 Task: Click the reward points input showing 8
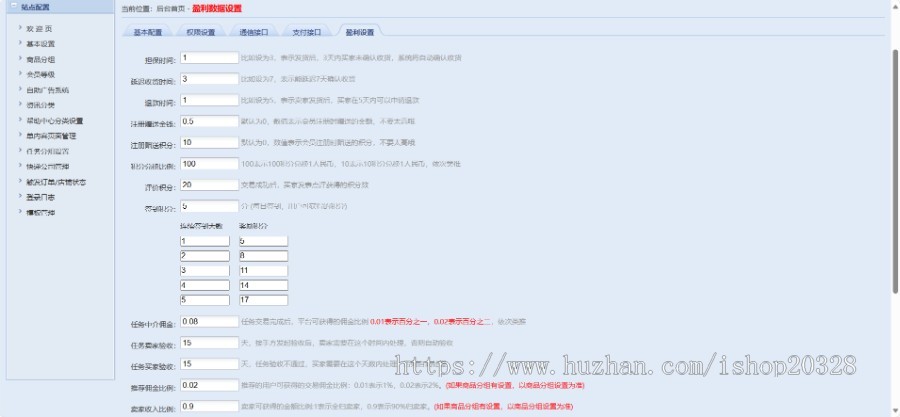263,256
